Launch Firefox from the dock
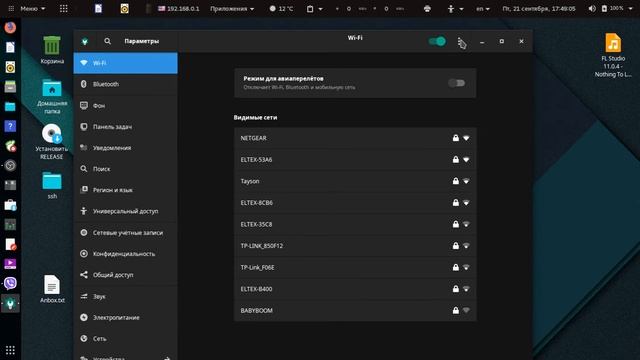 pyautogui.click(x=10, y=27)
